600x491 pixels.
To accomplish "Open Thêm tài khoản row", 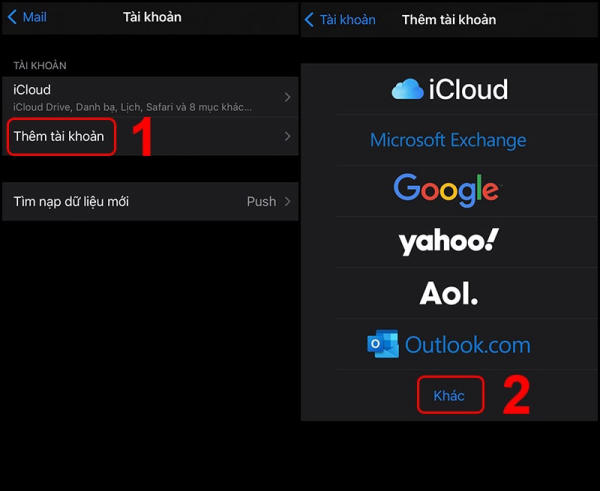I will pyautogui.click(x=59, y=136).
